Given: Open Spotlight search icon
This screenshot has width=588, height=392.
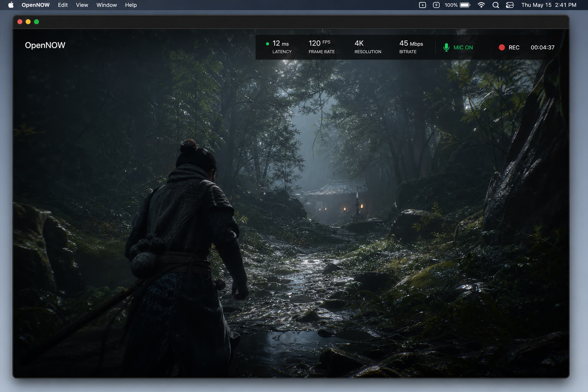Looking at the screenshot, I should [496, 5].
